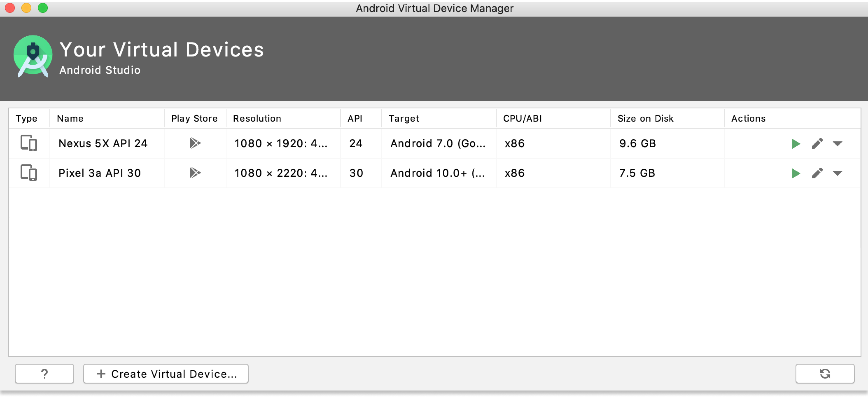
Task: Click the Actions column header
Action: point(792,118)
